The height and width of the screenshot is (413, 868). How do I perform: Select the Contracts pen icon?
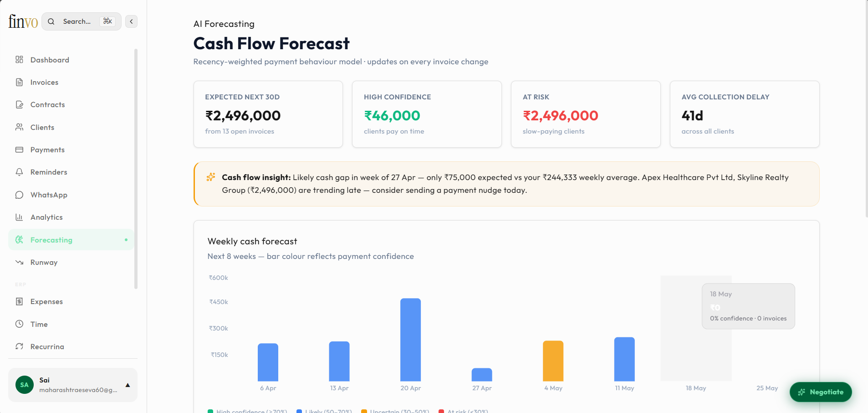[19, 105]
